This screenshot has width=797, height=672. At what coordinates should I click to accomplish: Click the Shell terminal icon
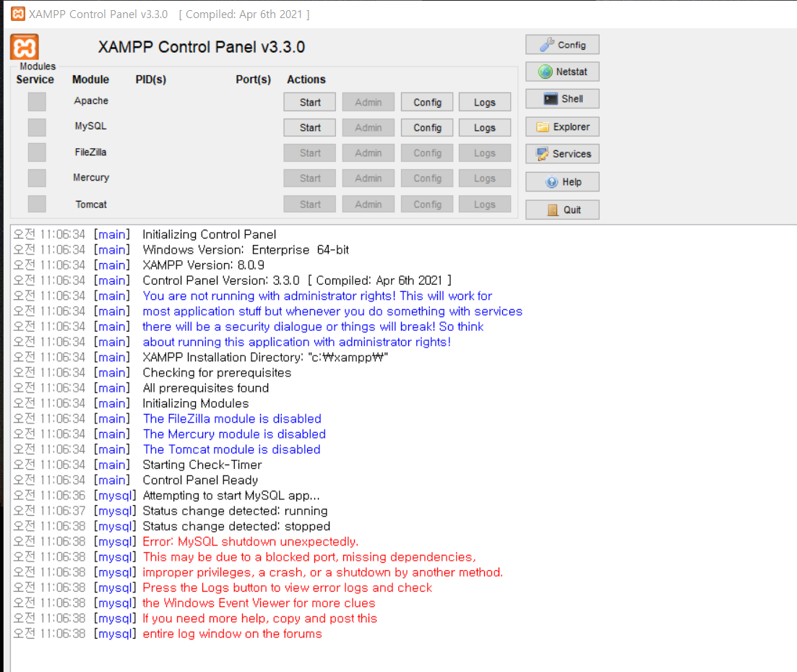(551, 98)
